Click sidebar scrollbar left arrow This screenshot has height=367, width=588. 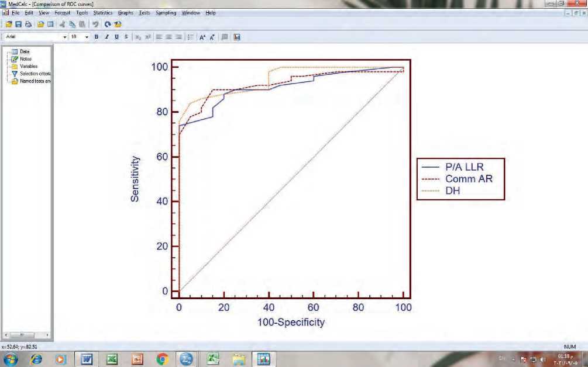6,335
